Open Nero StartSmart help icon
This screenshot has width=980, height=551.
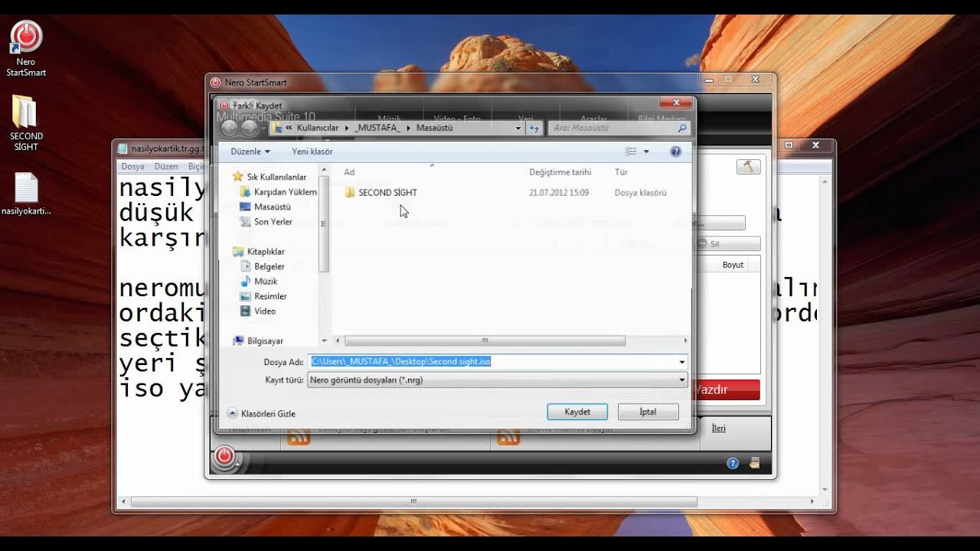tap(733, 463)
